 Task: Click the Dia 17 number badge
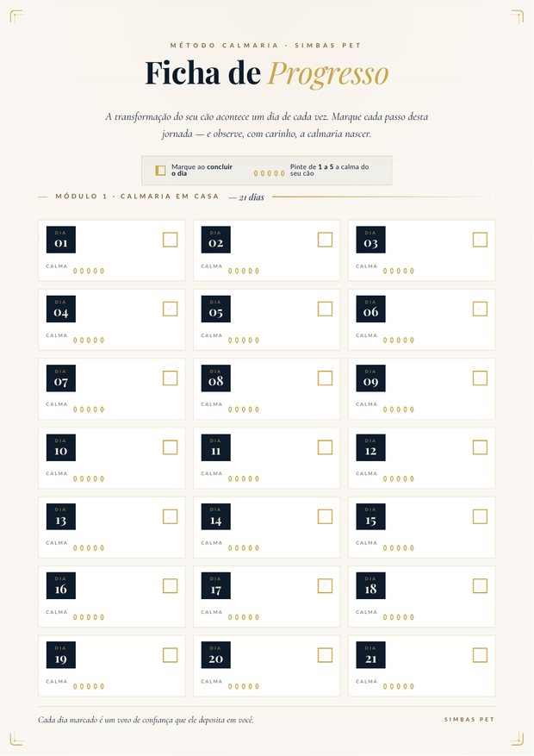[x=215, y=586]
